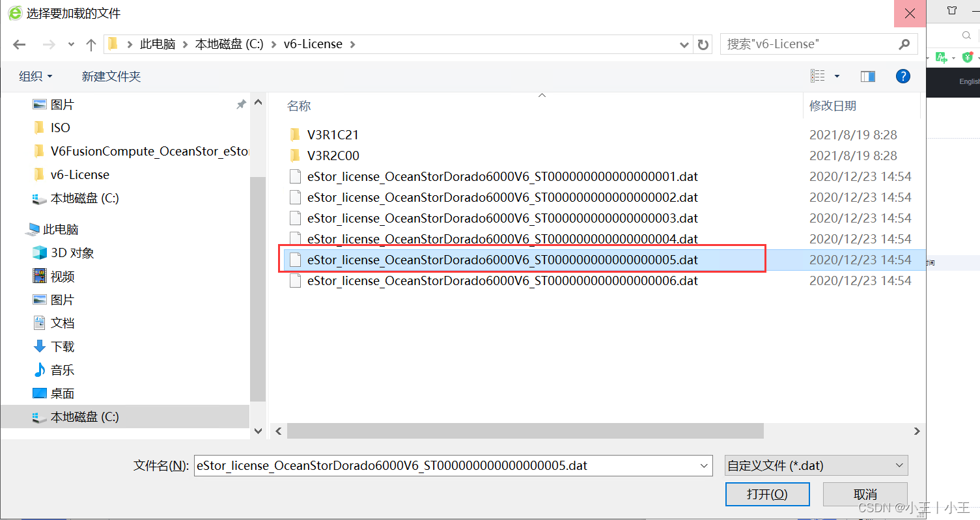Viewport: 980px width, 520px height.
Task: Select 本地磁盘 (C:) under quick access
Action: coord(85,198)
